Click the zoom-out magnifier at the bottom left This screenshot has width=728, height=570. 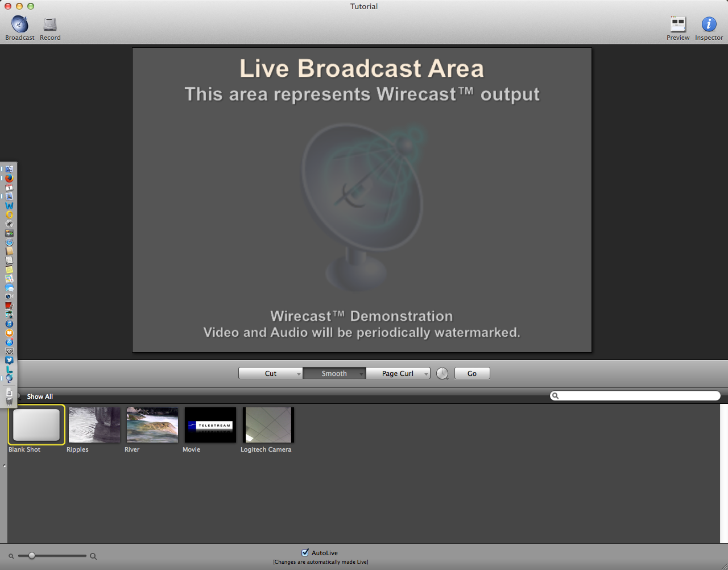point(10,556)
